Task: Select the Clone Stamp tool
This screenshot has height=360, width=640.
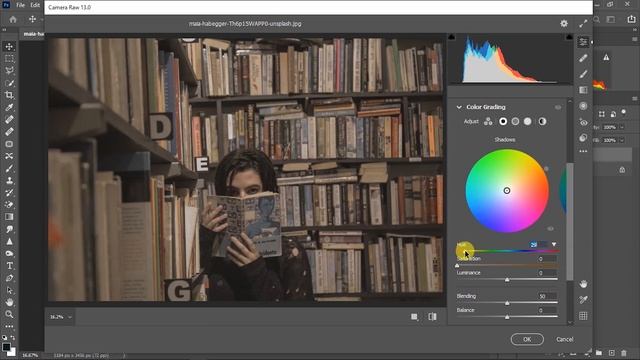Action: tap(9, 180)
